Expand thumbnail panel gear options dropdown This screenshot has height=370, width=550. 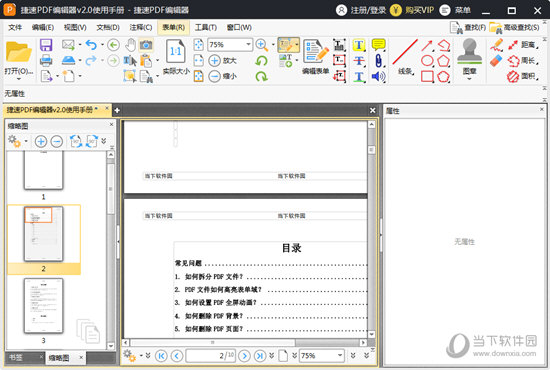point(26,141)
